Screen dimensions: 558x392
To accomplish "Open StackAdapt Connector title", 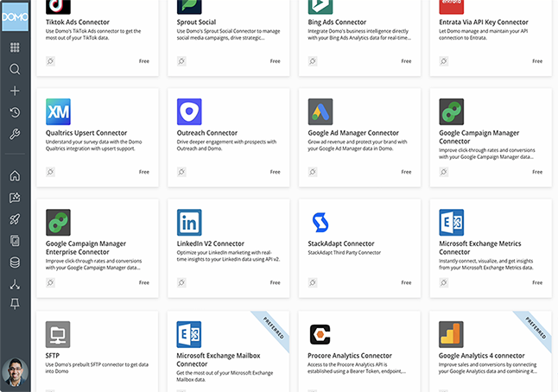I will 341,243.
